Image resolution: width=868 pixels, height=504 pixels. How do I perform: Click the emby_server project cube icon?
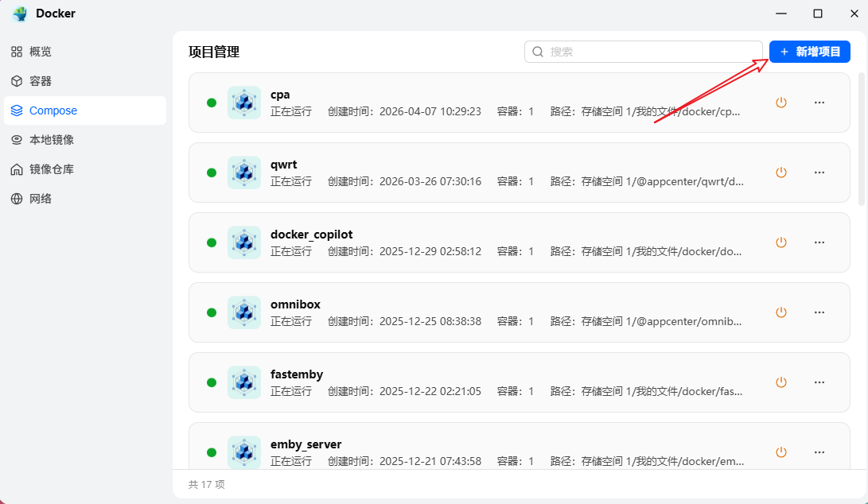click(x=244, y=452)
